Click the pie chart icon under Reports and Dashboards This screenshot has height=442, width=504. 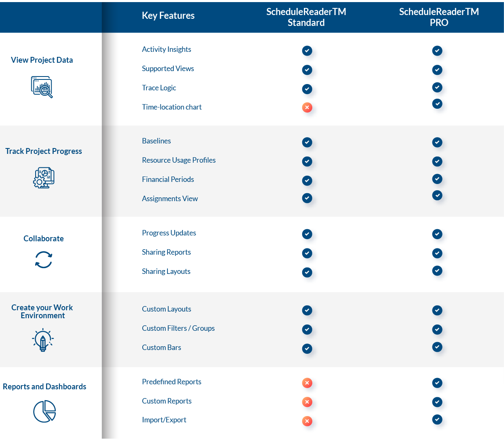pos(44,411)
